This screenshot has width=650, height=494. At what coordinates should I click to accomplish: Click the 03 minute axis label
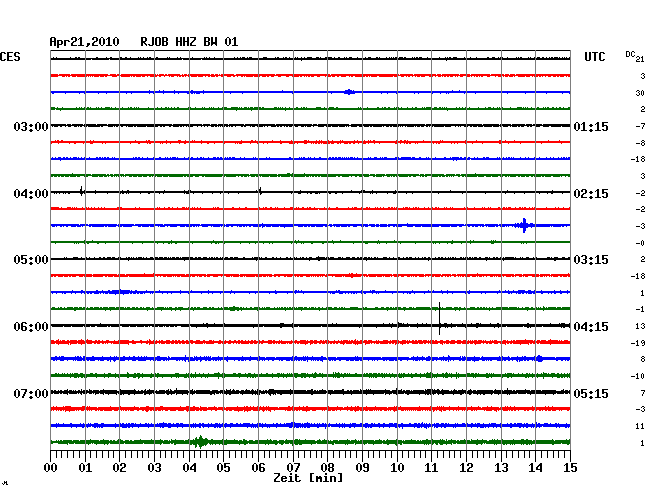154,468
